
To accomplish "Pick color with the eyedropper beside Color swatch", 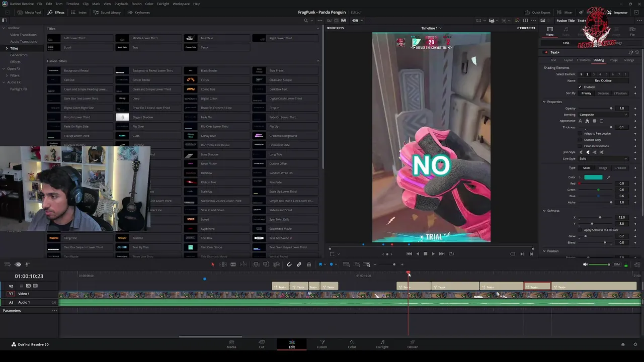I will coord(608,177).
